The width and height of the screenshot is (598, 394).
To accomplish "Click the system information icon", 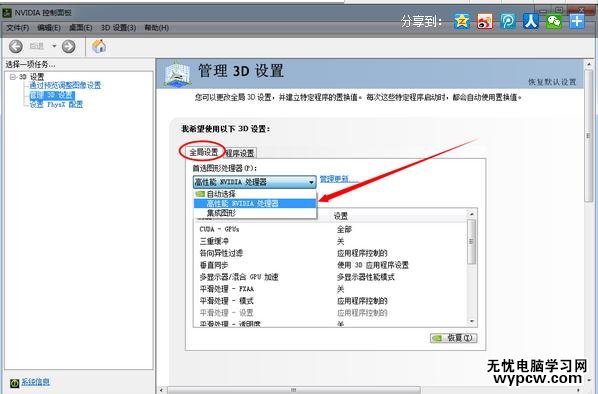I will click(14, 382).
